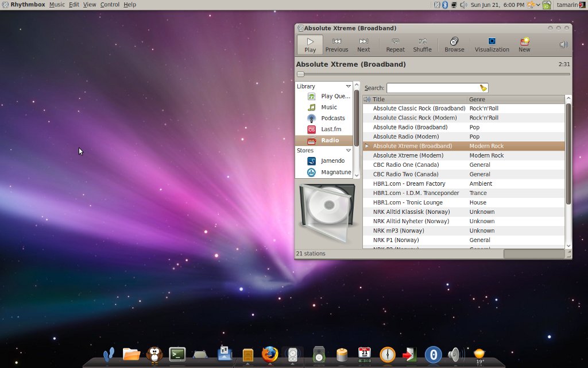Select Absolute Radio (Modem) station
The image size is (588, 368).
pyautogui.click(x=463, y=136)
